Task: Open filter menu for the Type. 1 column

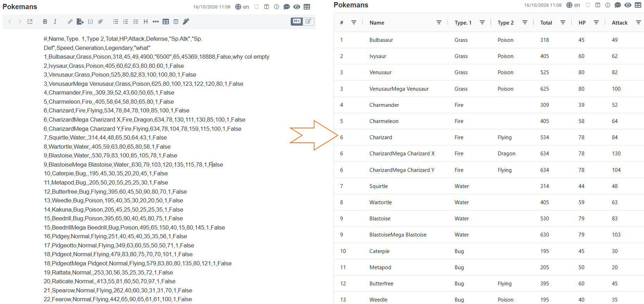Action: pos(482,22)
